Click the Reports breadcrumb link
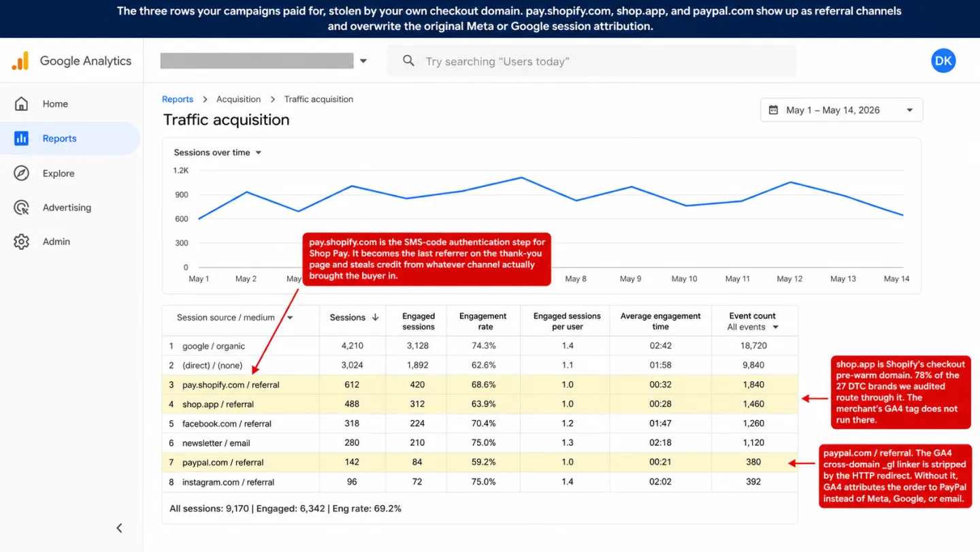The height and width of the screenshot is (552, 980). (x=178, y=99)
